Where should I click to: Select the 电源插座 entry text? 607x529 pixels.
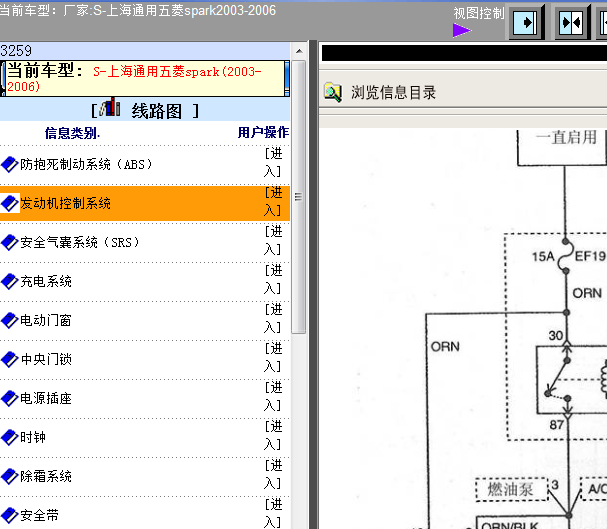(46, 399)
